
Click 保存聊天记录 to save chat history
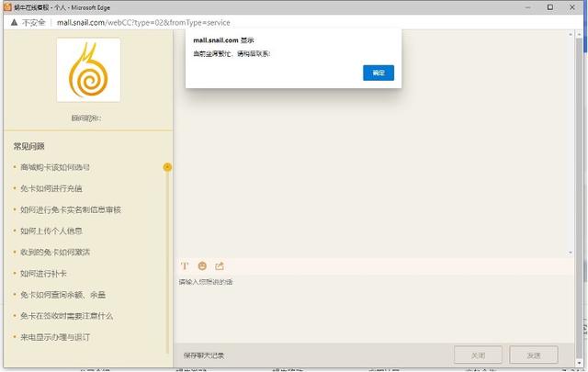click(x=203, y=355)
